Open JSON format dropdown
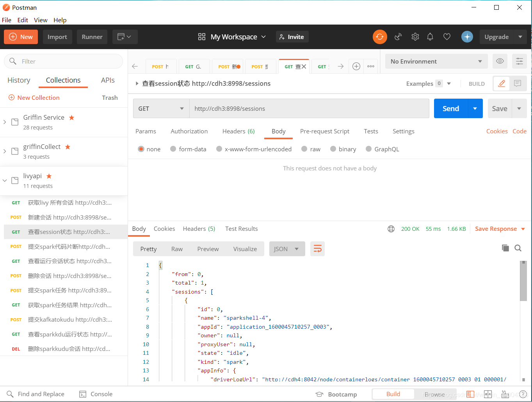The width and height of the screenshot is (532, 402). point(286,249)
